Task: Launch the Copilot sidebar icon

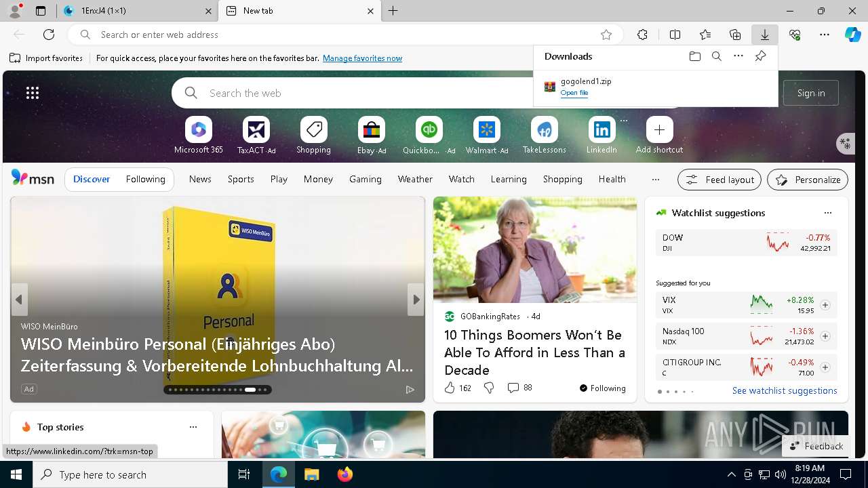Action: click(x=852, y=35)
